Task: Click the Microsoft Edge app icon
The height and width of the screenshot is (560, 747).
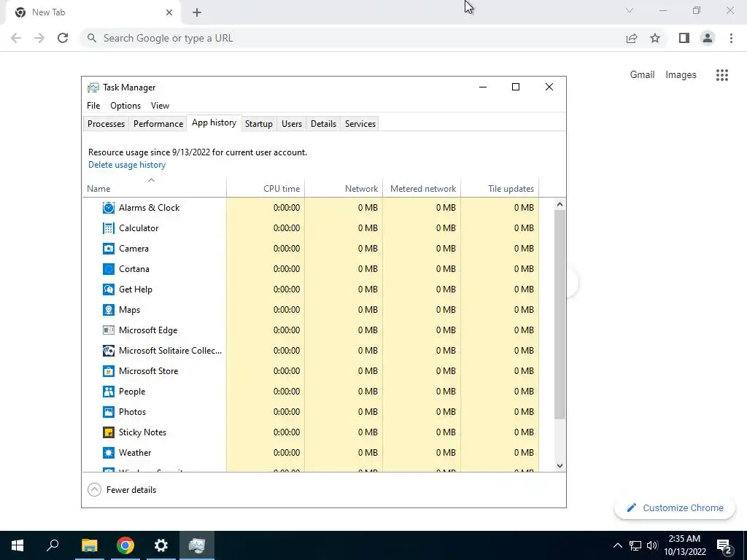Action: pos(109,330)
